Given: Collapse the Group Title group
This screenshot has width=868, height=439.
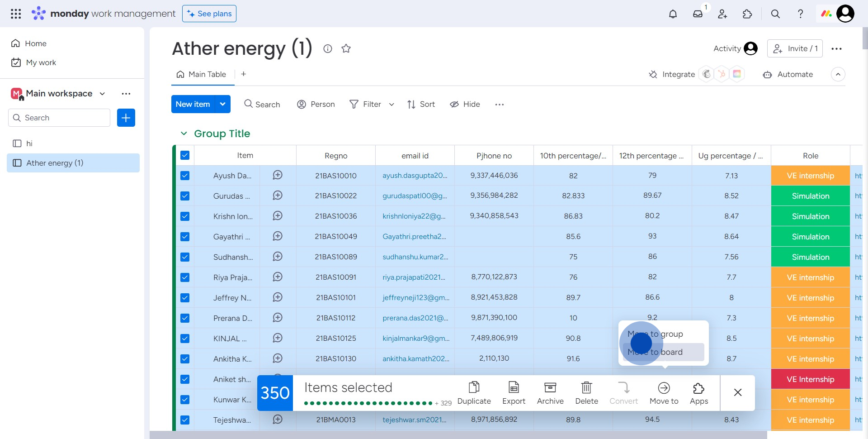Looking at the screenshot, I should point(184,134).
